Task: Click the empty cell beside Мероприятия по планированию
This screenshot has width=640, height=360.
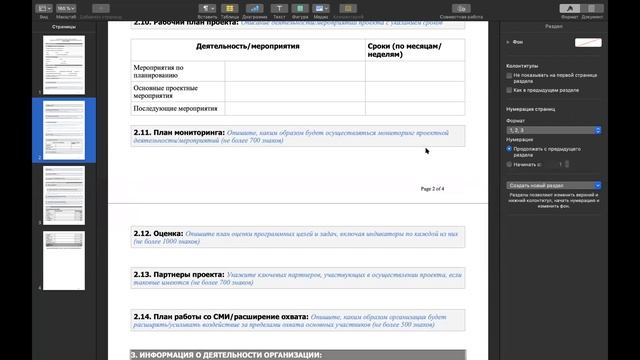Action: [295, 71]
